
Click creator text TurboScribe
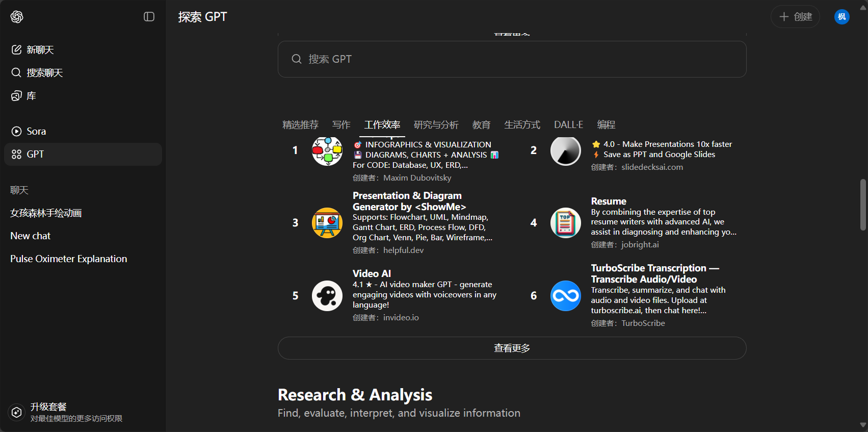pos(643,323)
